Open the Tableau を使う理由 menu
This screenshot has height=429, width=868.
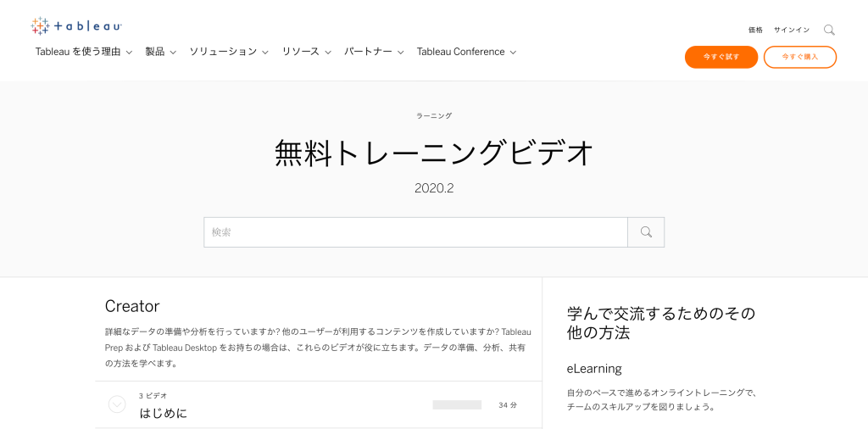coord(84,52)
